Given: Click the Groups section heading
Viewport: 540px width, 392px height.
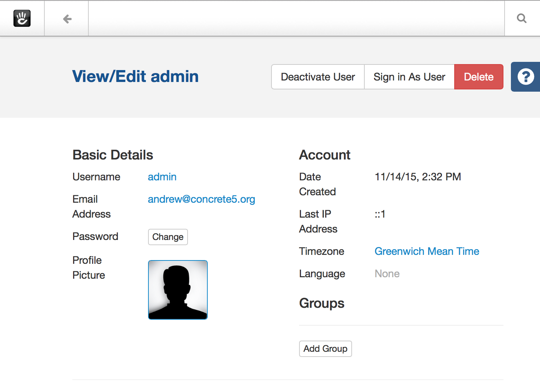Looking at the screenshot, I should 321,303.
